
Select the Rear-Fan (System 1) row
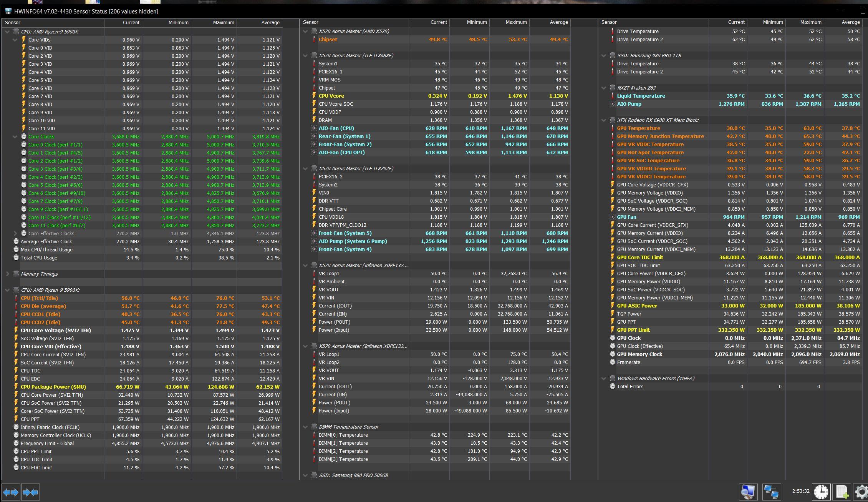[x=435, y=136]
